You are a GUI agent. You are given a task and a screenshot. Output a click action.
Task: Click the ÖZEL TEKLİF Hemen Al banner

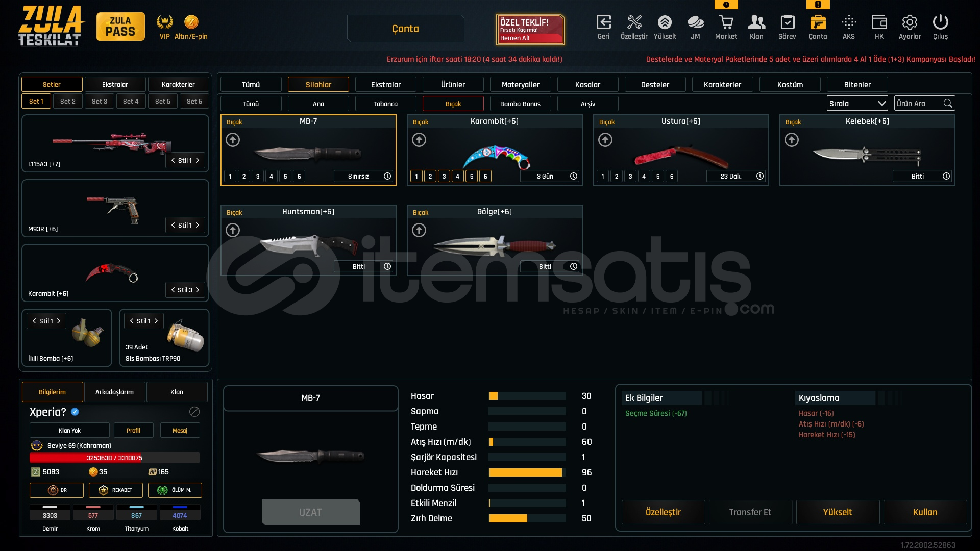point(530,29)
